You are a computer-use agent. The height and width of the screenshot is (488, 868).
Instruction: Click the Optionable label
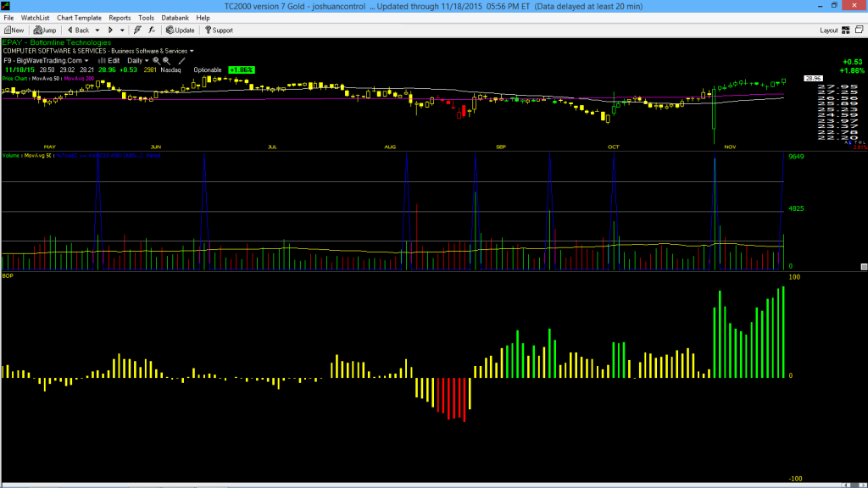pos(208,70)
